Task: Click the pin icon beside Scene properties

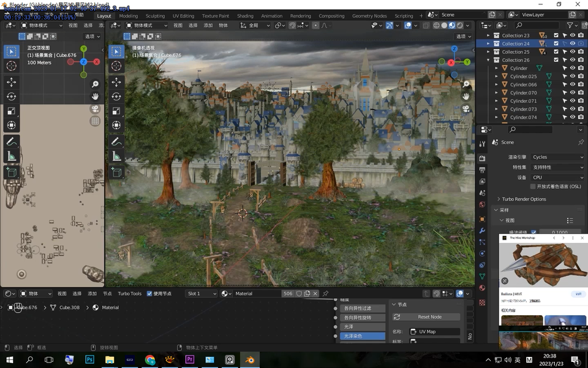Action: point(581,142)
